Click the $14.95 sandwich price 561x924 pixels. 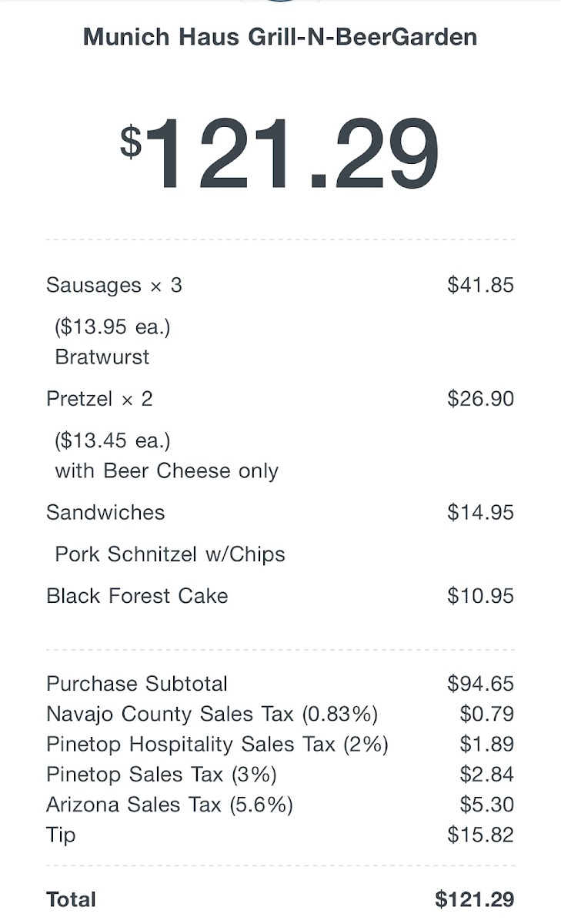click(x=480, y=513)
